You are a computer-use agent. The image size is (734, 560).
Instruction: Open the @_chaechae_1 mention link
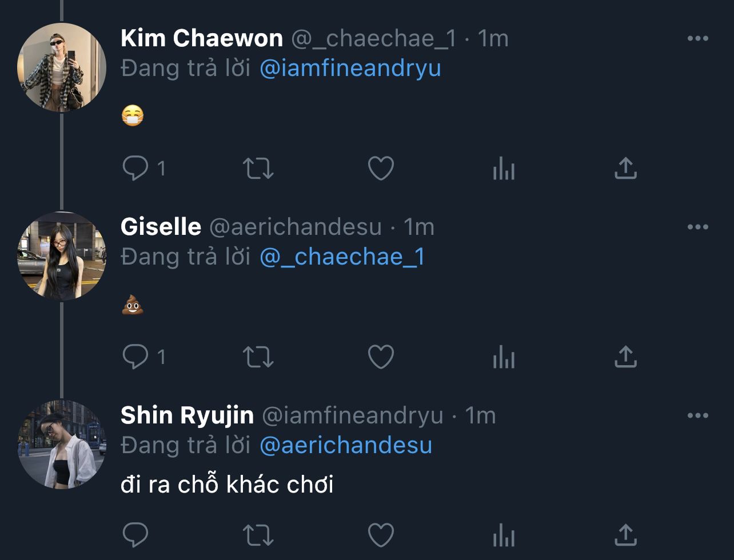pyautogui.click(x=342, y=257)
